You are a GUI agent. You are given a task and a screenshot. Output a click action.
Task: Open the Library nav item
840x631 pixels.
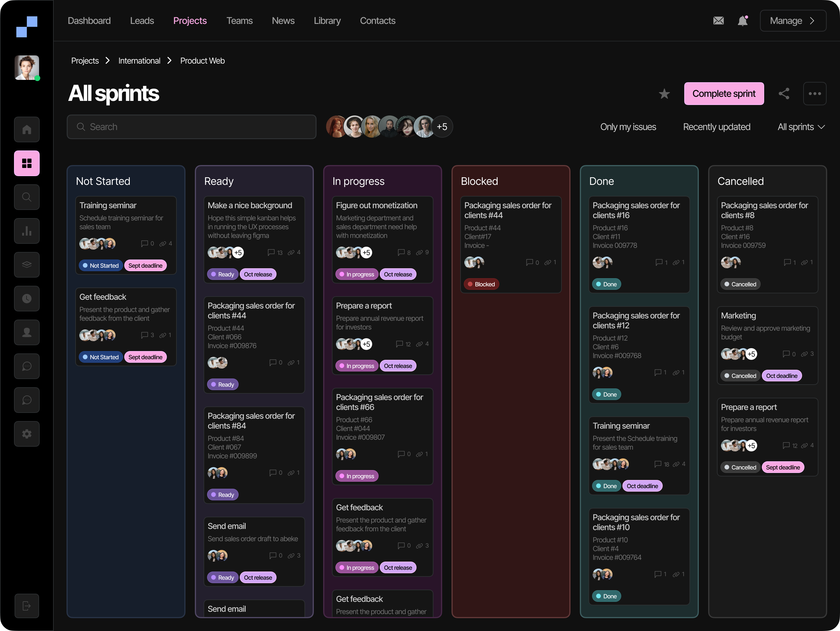tap(327, 20)
